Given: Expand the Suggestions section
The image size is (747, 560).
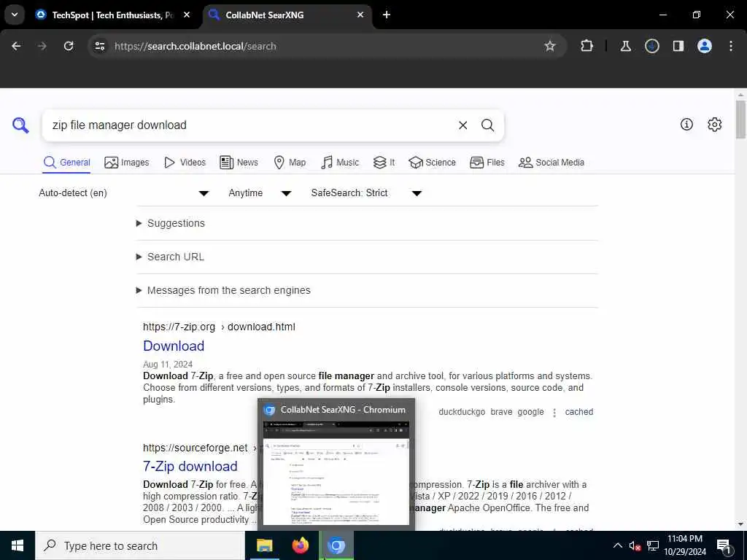Looking at the screenshot, I should (171, 223).
